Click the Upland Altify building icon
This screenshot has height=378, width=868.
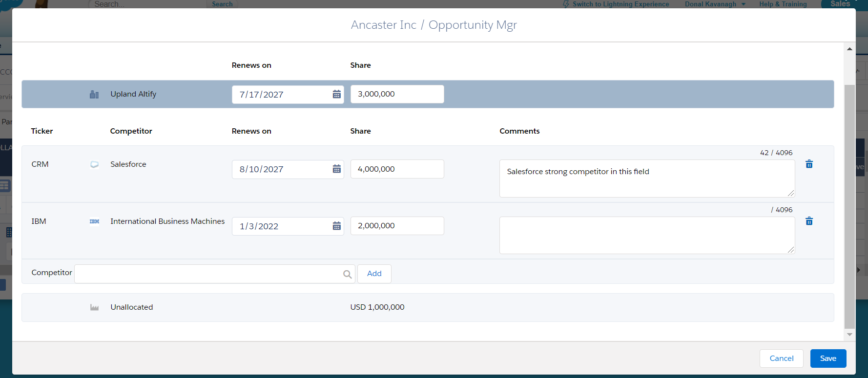pyautogui.click(x=94, y=94)
